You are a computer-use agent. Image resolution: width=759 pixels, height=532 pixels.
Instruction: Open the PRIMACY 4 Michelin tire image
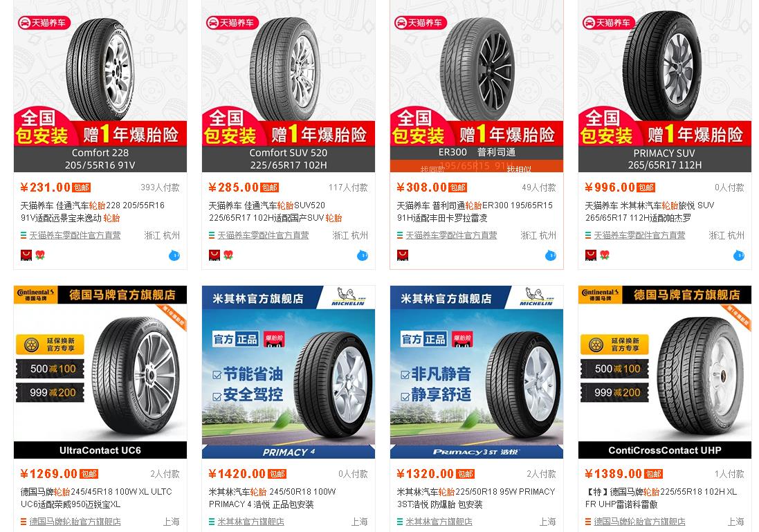[289, 372]
